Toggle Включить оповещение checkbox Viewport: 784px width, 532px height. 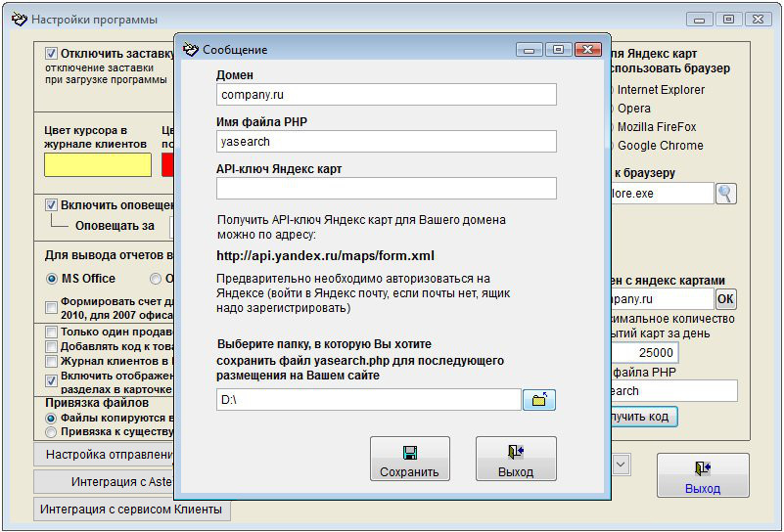[x=51, y=204]
